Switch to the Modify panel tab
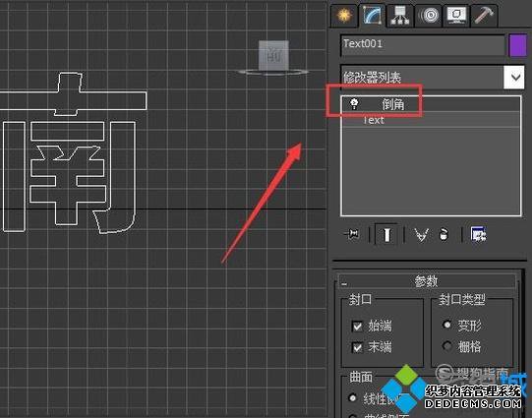 (x=372, y=16)
